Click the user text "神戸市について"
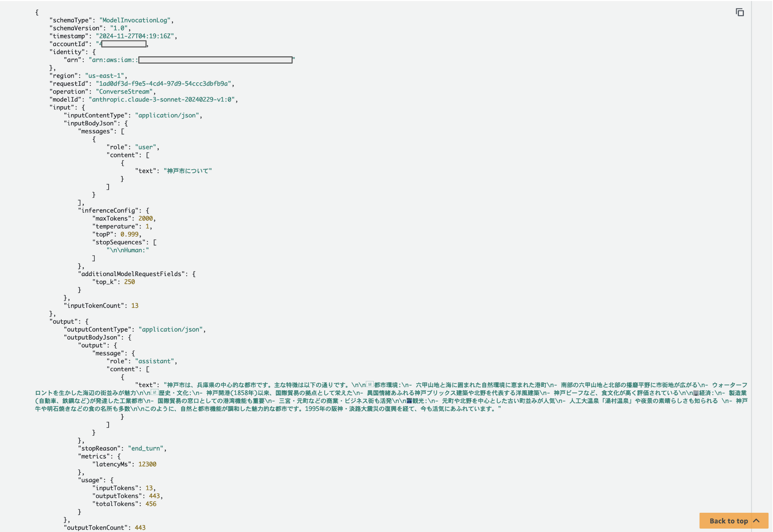This screenshot has width=773, height=532. pos(188,171)
